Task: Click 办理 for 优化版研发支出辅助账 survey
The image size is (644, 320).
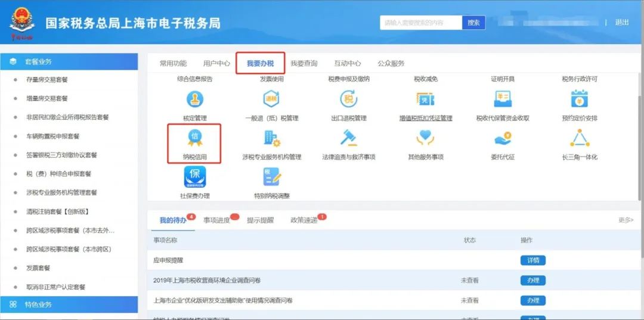Action: pos(532,300)
